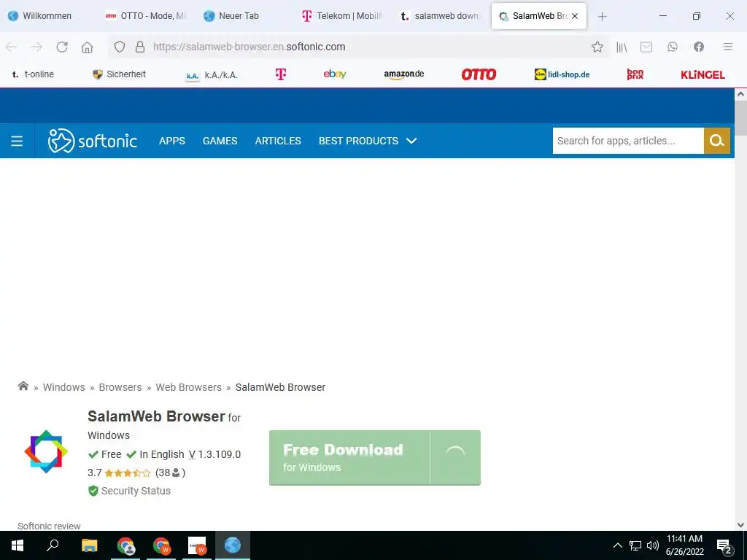Open the browser hamburger menu
The image size is (747, 560).
727,47
